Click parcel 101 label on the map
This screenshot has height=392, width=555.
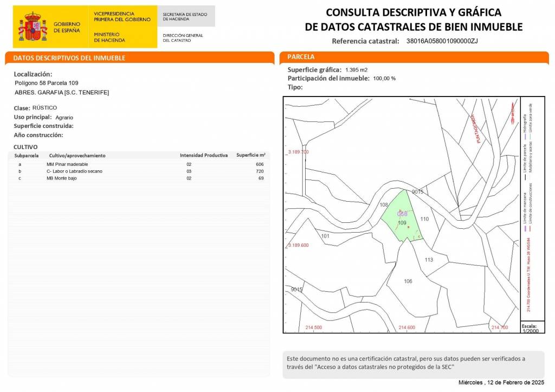pyautogui.click(x=325, y=236)
